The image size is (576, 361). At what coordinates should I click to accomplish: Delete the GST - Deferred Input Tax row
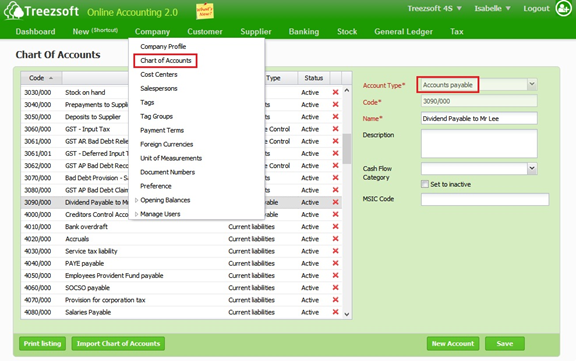click(335, 153)
